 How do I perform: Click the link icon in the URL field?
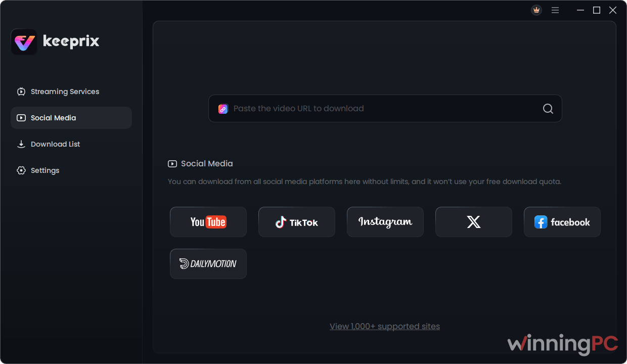[x=223, y=109]
